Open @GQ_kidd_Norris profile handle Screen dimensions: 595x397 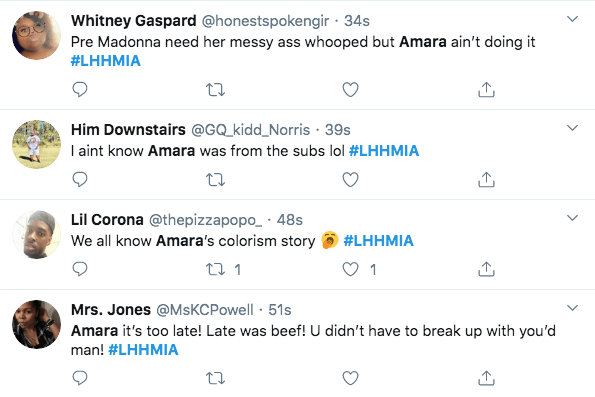point(250,130)
